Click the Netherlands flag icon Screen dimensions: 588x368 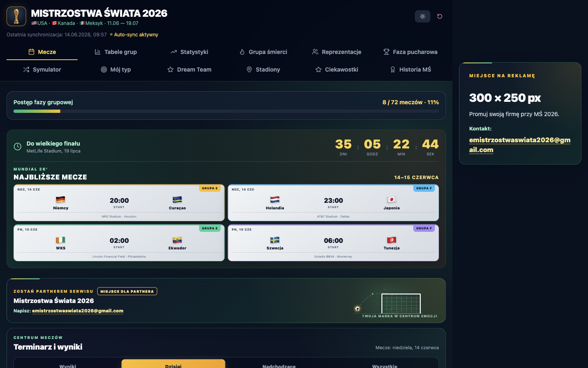pyautogui.click(x=275, y=200)
